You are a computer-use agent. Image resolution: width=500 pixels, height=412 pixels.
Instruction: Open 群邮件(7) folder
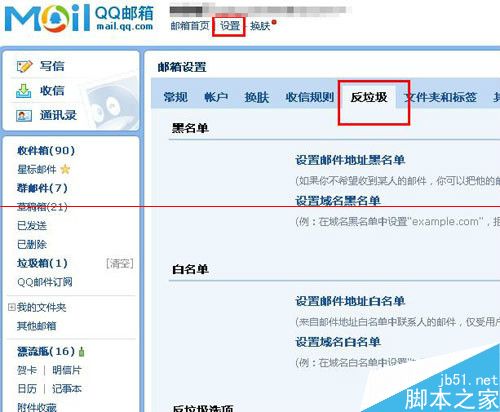click(x=42, y=188)
